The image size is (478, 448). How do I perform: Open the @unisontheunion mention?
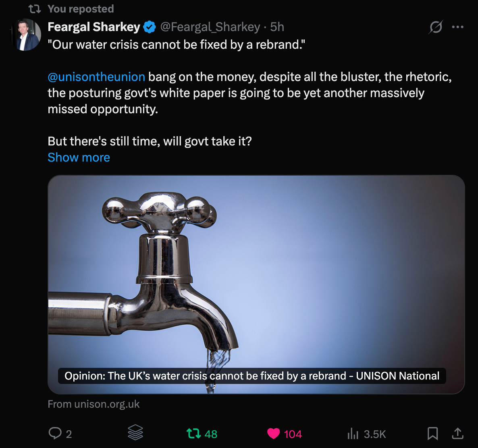pyautogui.click(x=96, y=77)
